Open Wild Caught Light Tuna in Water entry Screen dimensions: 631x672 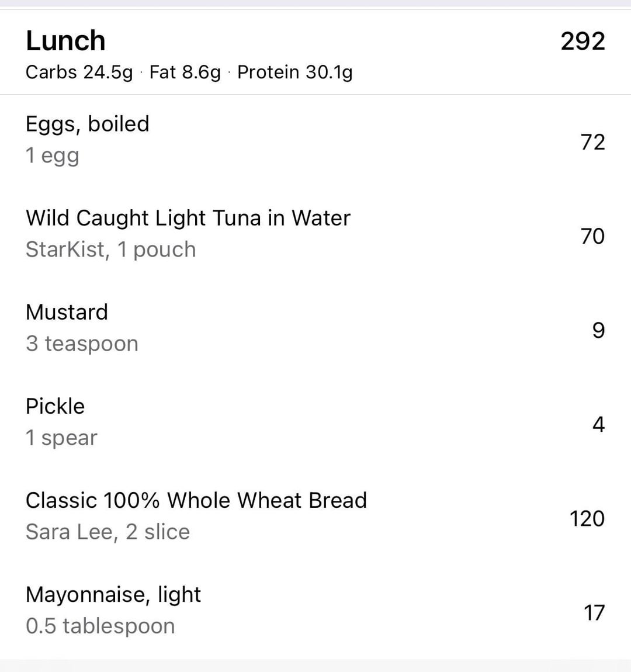[188, 218]
